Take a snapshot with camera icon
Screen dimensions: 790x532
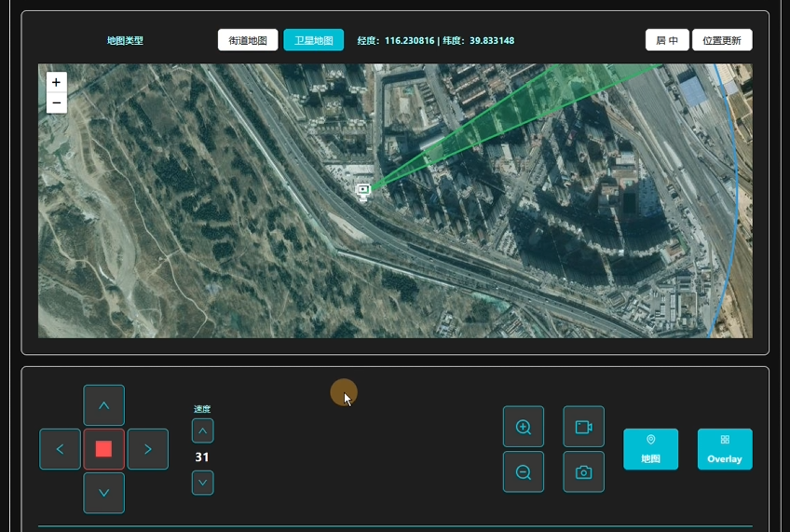(583, 472)
